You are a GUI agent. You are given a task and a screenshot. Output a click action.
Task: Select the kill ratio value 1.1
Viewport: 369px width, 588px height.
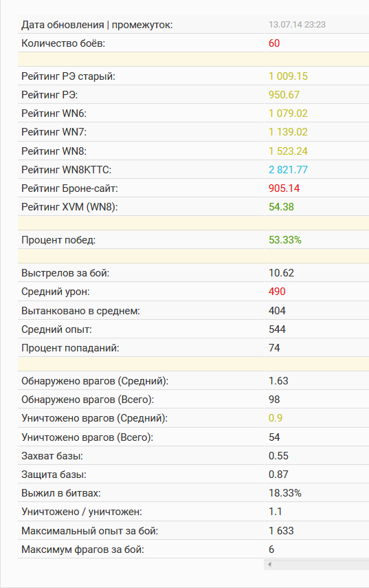coord(276,512)
